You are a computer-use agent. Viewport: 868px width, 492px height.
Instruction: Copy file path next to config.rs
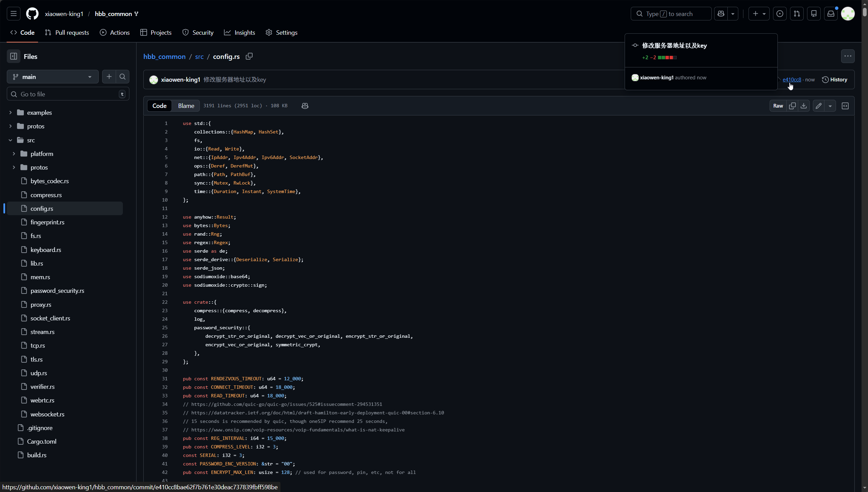(x=249, y=57)
